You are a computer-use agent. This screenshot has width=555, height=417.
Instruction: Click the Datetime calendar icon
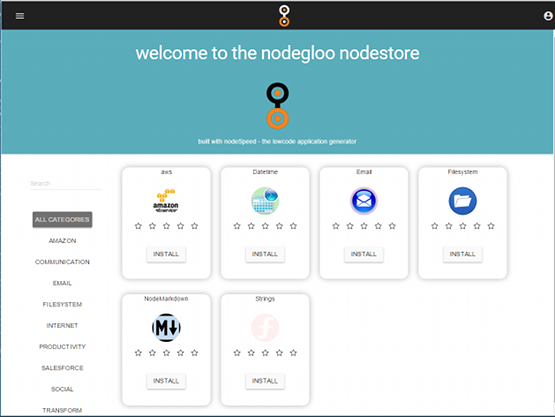(x=265, y=201)
